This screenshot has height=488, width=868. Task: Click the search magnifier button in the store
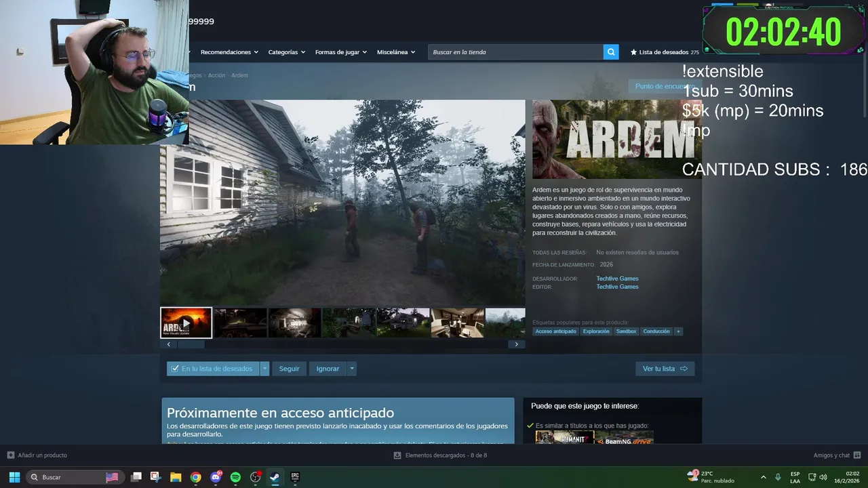(x=611, y=52)
